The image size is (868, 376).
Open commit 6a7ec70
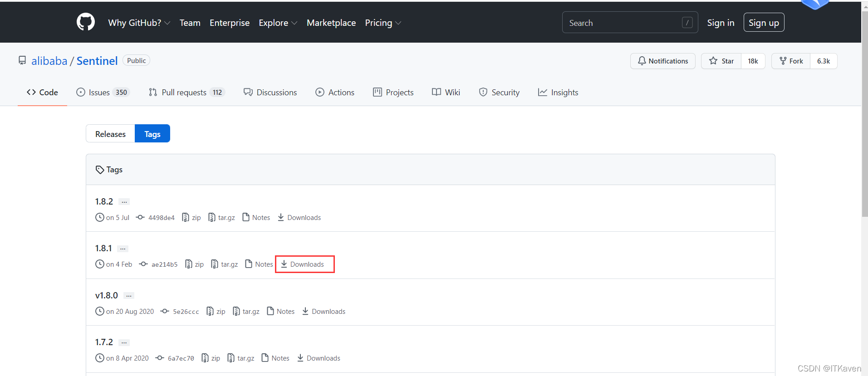click(175, 358)
